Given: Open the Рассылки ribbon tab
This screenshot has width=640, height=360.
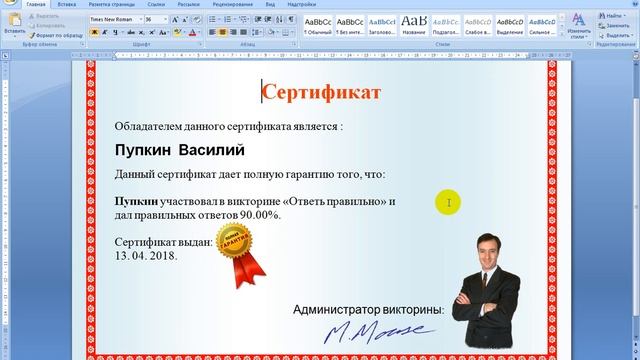Looking at the screenshot, I should coord(188,4).
